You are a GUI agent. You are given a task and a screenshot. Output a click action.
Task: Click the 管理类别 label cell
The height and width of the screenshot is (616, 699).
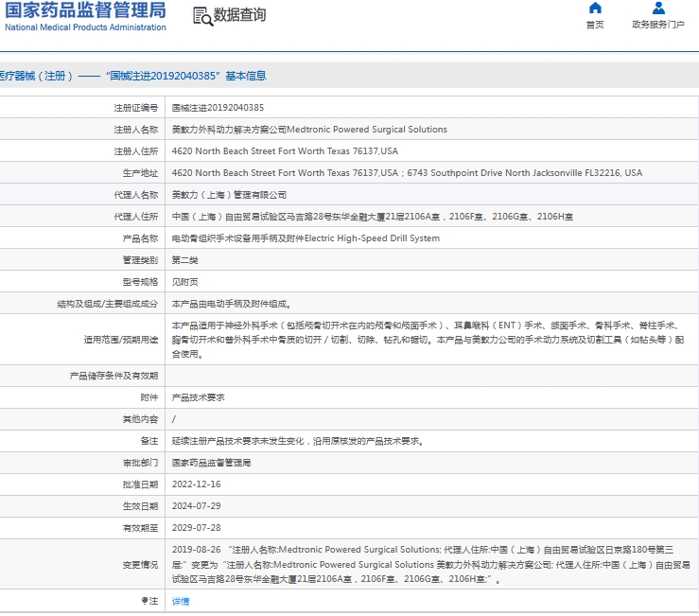[140, 260]
